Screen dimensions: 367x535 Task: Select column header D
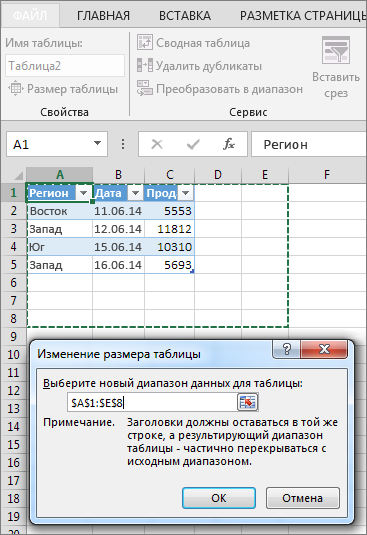pos(218,175)
